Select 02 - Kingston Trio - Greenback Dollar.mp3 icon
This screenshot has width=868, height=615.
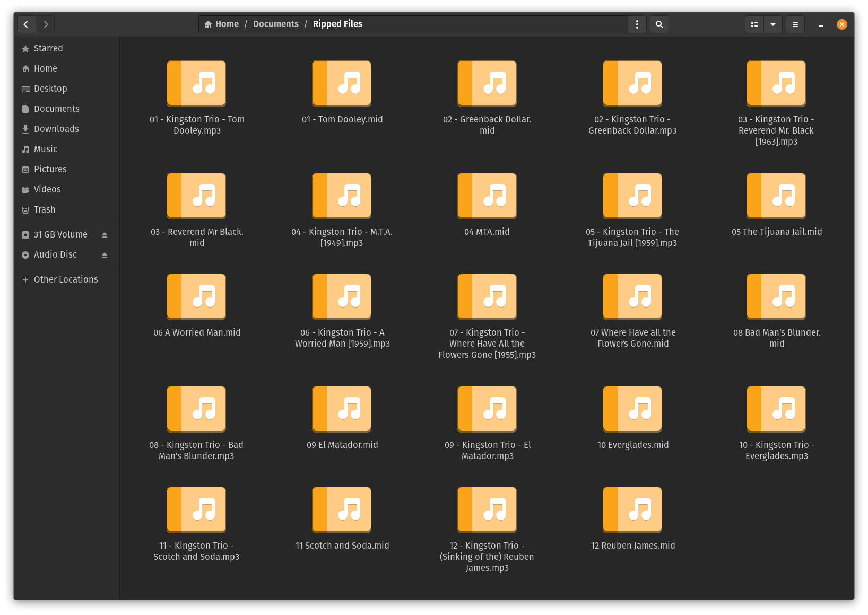tap(632, 84)
